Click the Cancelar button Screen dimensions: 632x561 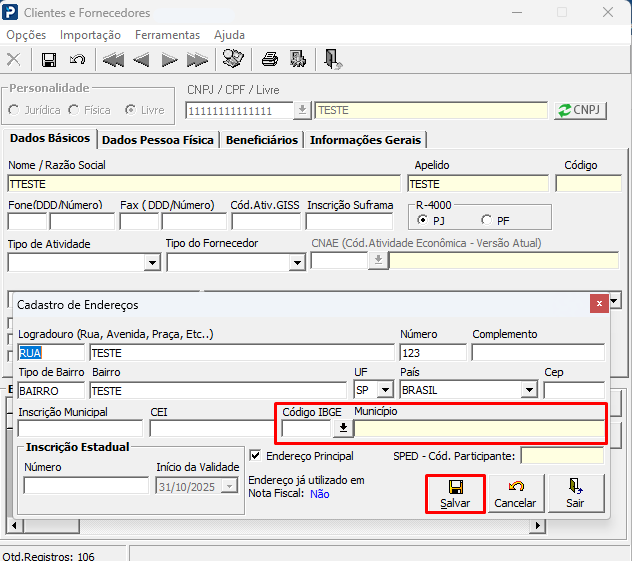(515, 493)
